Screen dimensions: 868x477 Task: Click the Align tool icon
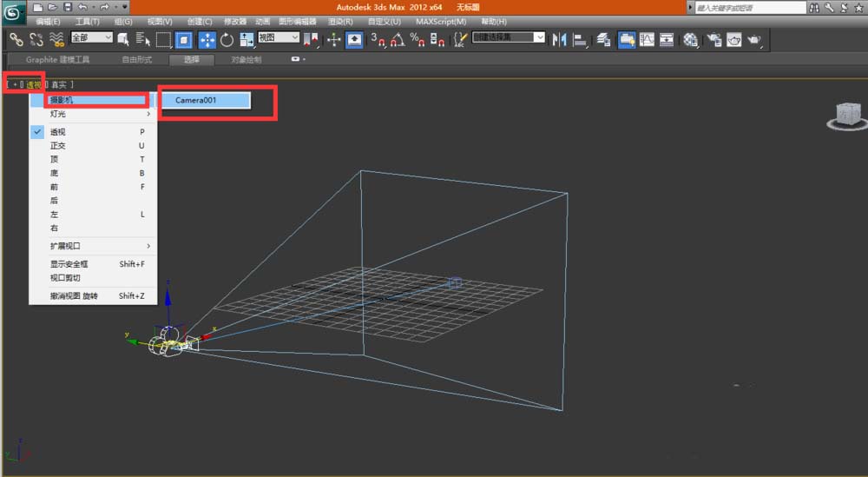coord(580,39)
